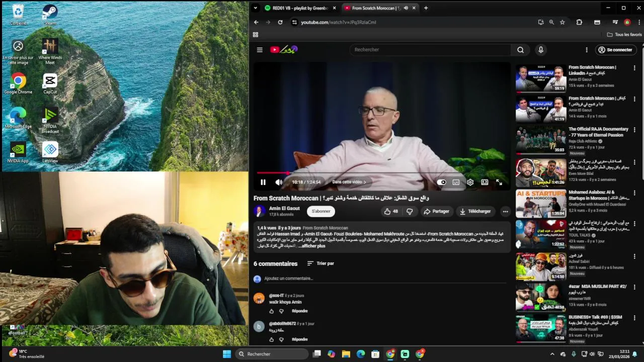644x362 pixels.
Task: Toggle the autoplay switch in the player
Action: pyautogui.click(x=441, y=182)
